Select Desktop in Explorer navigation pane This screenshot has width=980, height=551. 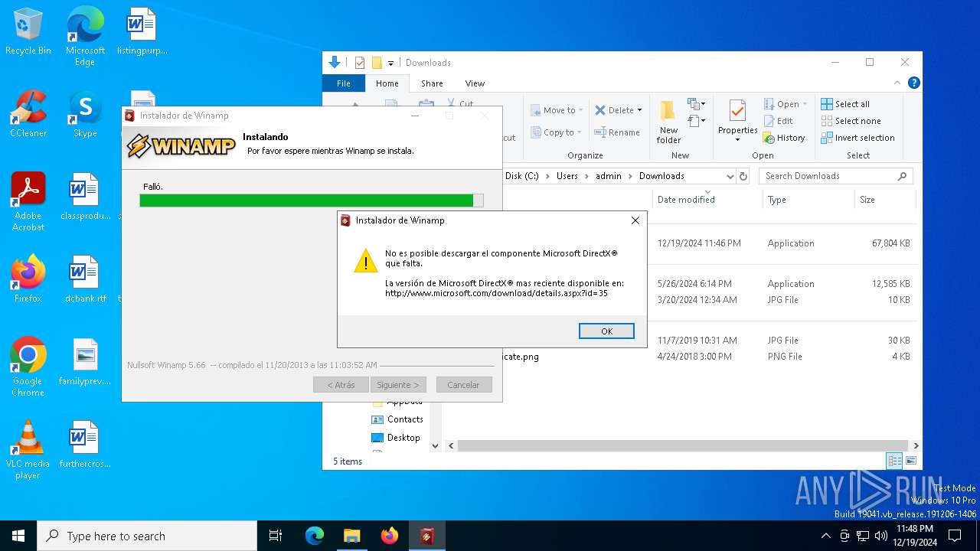pos(395,438)
